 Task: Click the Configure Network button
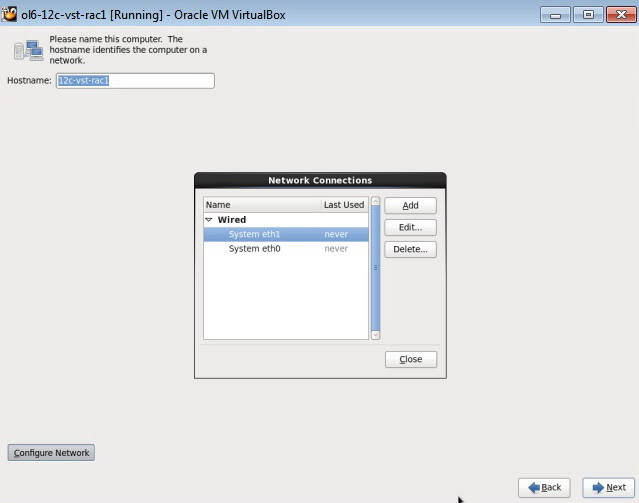click(x=51, y=453)
